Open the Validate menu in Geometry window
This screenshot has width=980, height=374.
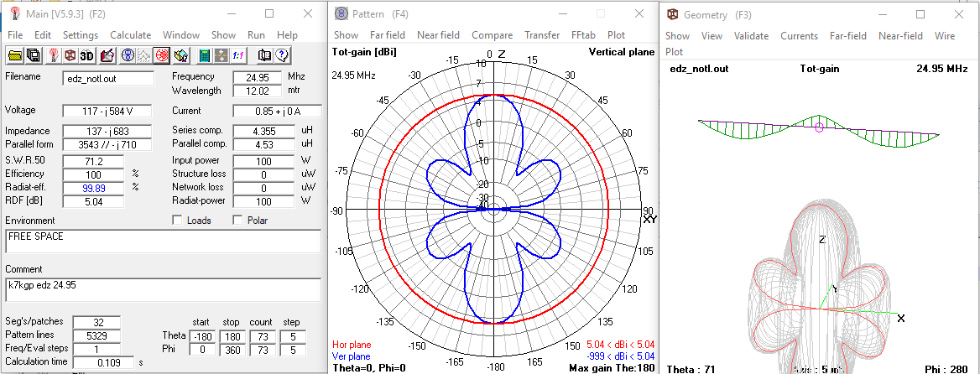click(751, 35)
